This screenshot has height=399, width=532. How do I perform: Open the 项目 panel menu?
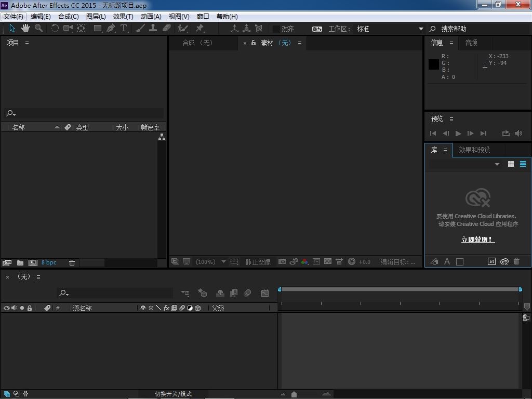(27, 43)
